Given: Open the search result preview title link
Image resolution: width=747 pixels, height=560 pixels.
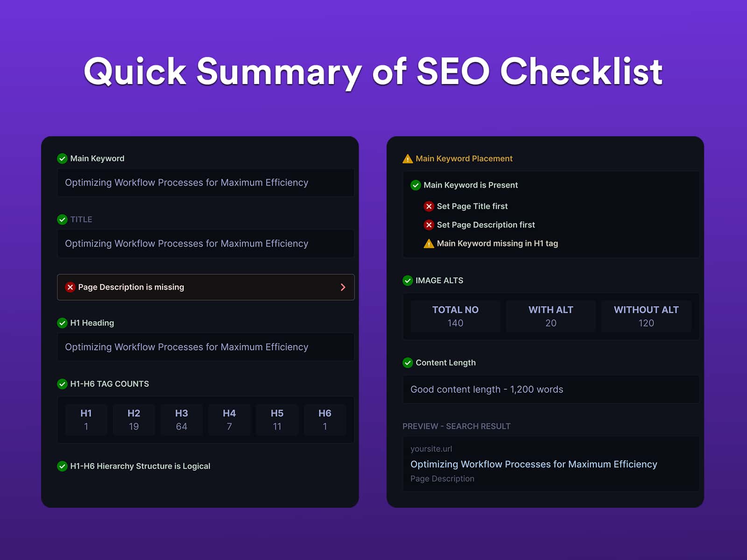Looking at the screenshot, I should [x=534, y=464].
